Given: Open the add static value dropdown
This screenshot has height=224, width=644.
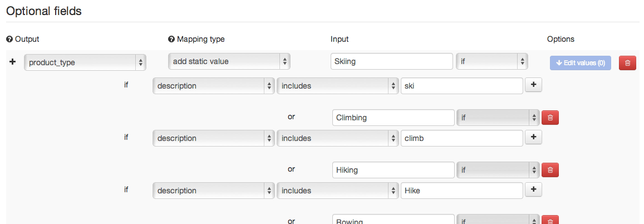Looking at the screenshot, I should click(229, 61).
